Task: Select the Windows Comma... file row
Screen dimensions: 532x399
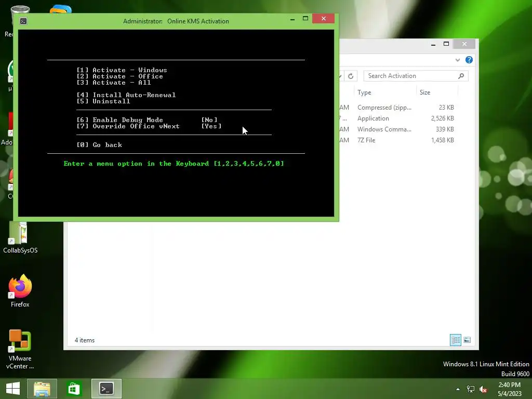Action: click(384, 129)
